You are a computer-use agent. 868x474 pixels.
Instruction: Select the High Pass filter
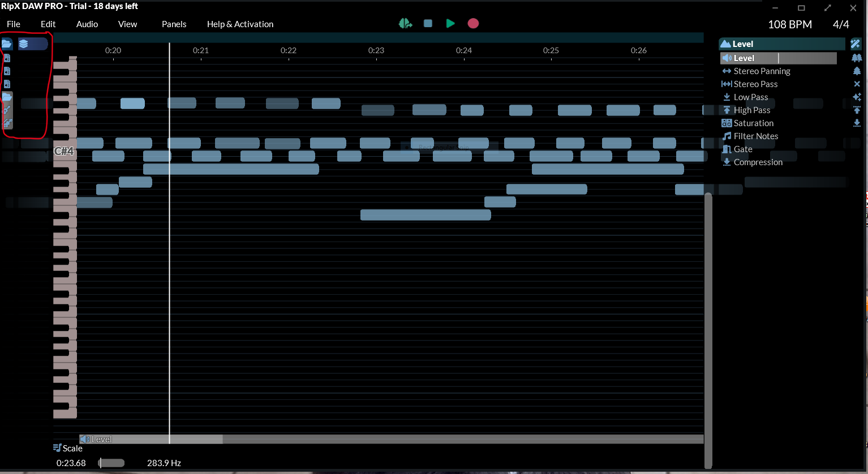point(746,110)
